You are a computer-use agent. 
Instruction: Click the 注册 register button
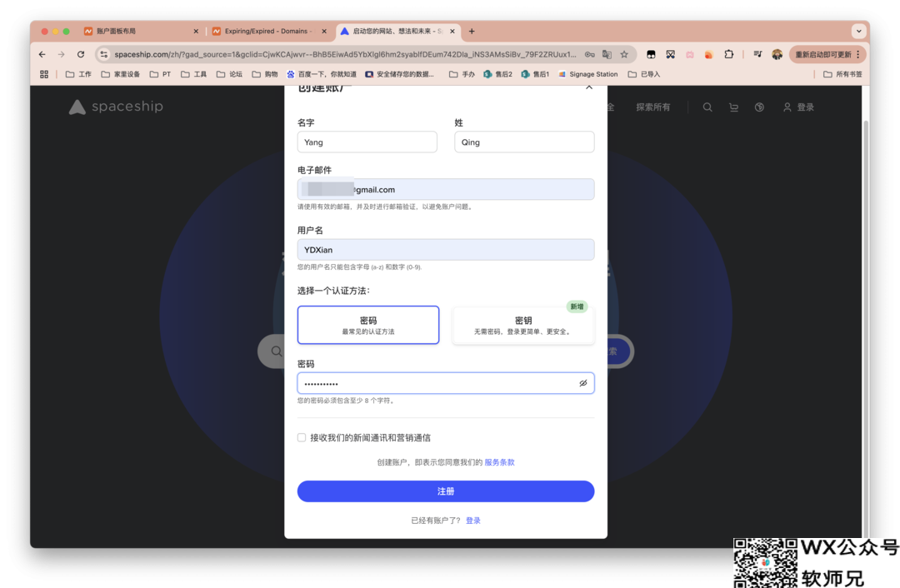(x=445, y=491)
